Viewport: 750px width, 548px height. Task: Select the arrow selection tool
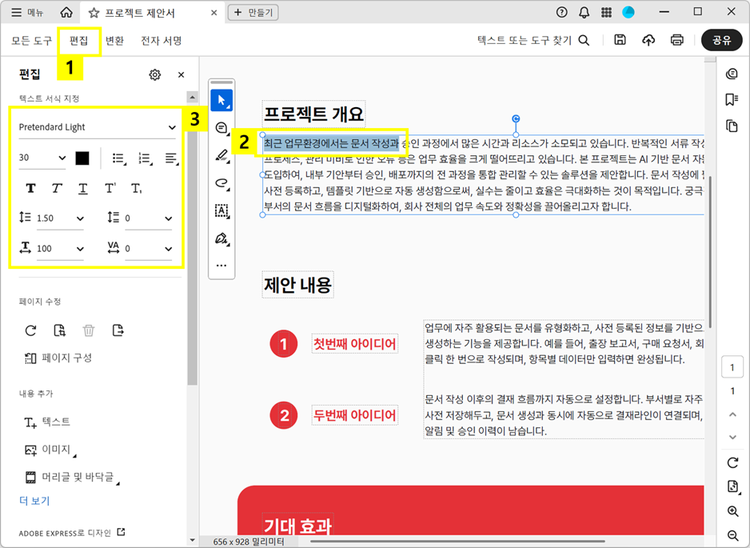coord(221,100)
